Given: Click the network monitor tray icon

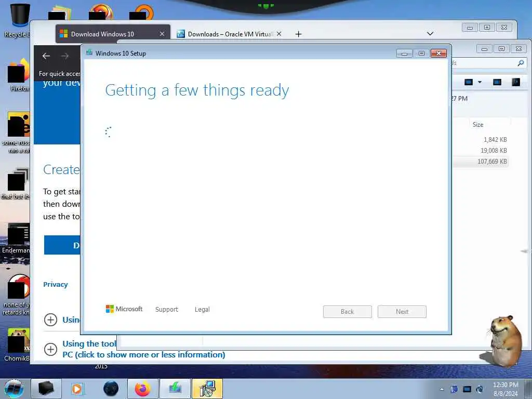Looking at the screenshot, I should pyautogui.click(x=467, y=389).
